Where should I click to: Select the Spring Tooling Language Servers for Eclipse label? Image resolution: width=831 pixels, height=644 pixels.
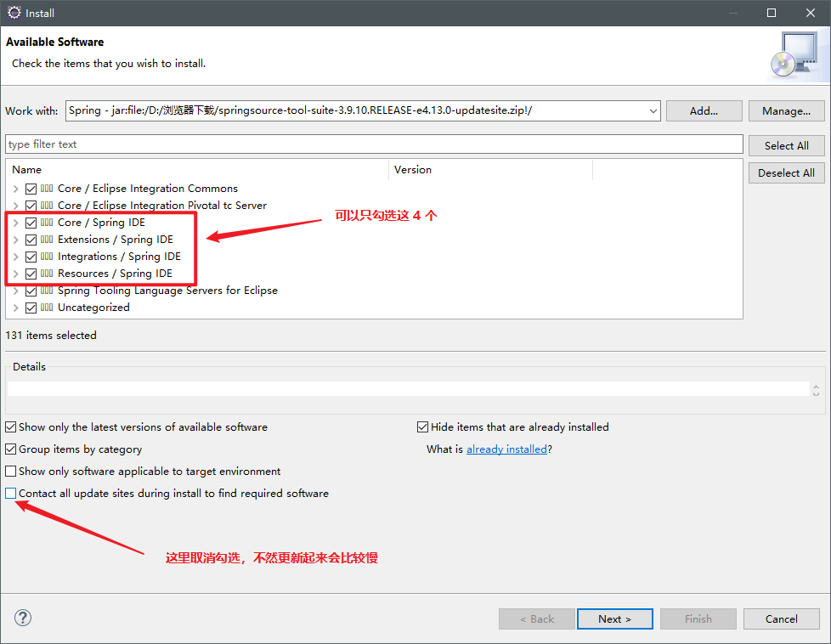point(167,290)
